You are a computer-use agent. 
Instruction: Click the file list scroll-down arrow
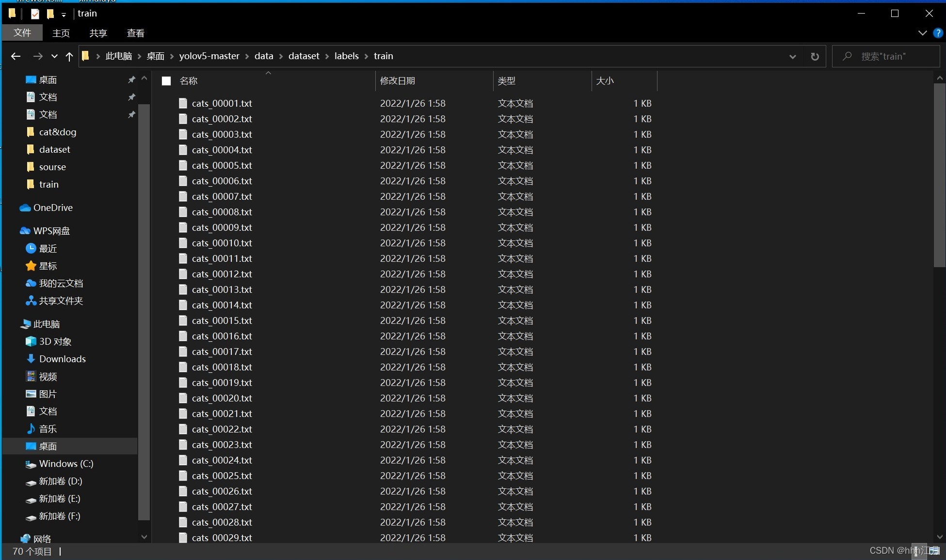tap(939, 537)
